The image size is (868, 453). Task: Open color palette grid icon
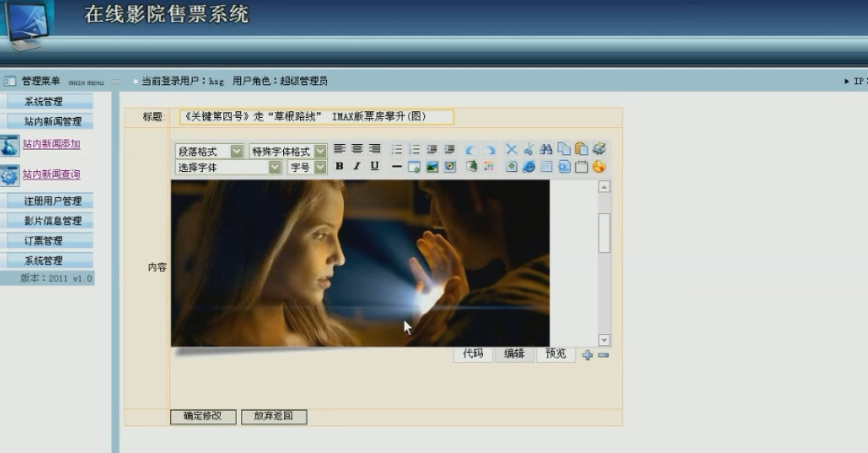click(x=489, y=167)
